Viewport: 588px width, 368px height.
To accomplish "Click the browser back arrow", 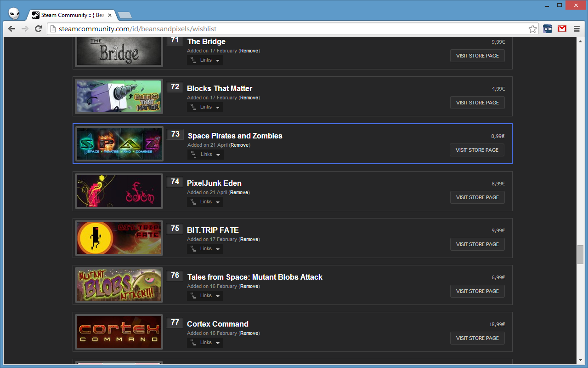I will coord(11,29).
